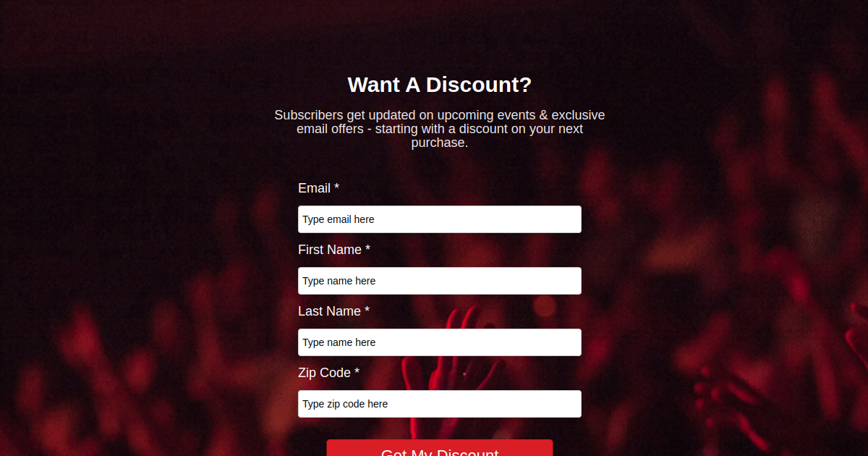Click the asterisk beside Zip Code
Viewport: 868px width, 456px height.
click(x=357, y=372)
